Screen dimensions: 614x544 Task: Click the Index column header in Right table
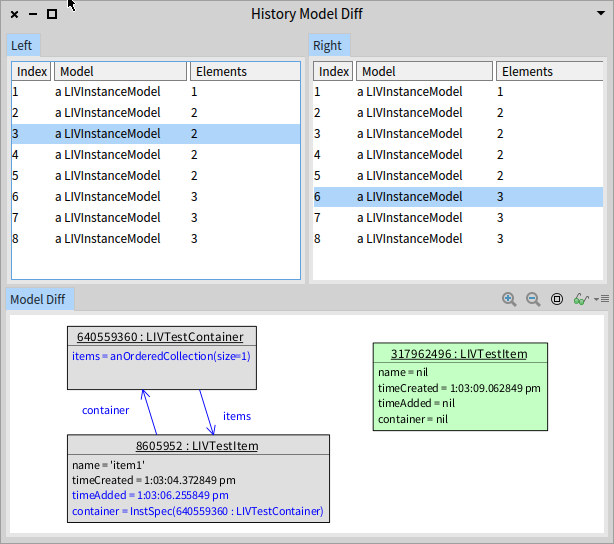click(x=334, y=71)
